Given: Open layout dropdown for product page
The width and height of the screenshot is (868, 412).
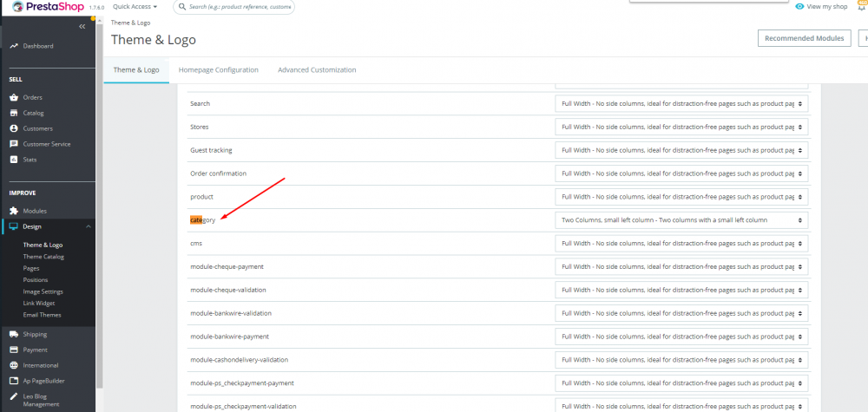Looking at the screenshot, I should (x=681, y=197).
